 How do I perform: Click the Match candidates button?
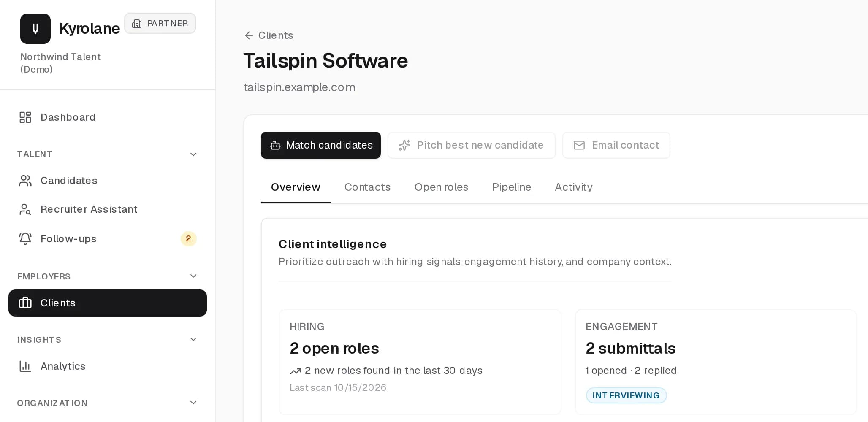[321, 145]
